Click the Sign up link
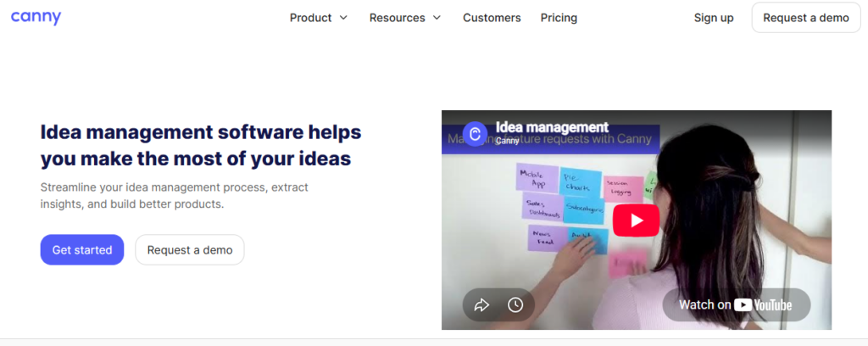 click(x=714, y=18)
